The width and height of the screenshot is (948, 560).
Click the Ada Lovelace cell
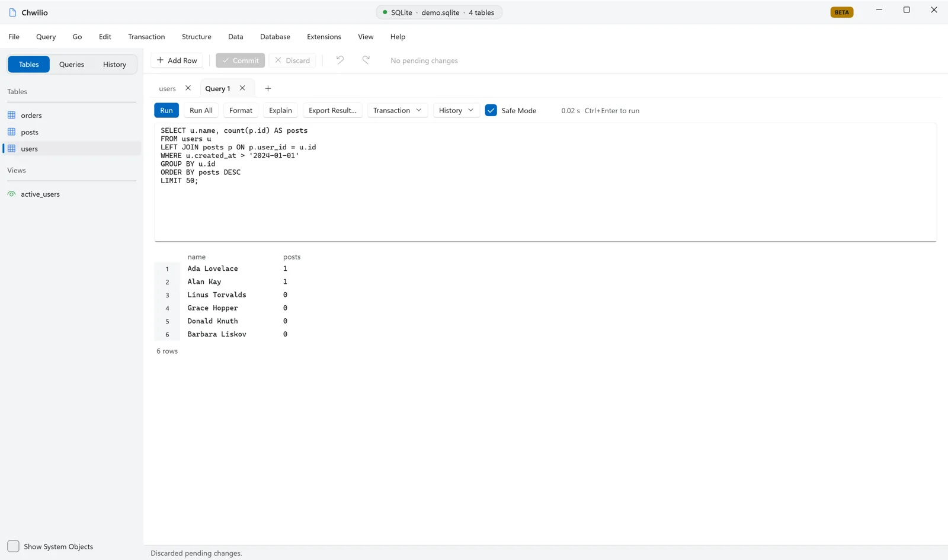tap(213, 268)
